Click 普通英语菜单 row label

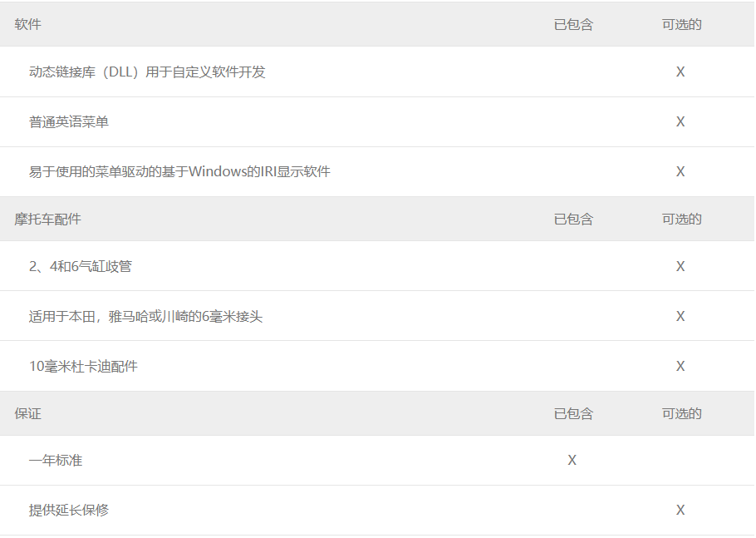68,122
